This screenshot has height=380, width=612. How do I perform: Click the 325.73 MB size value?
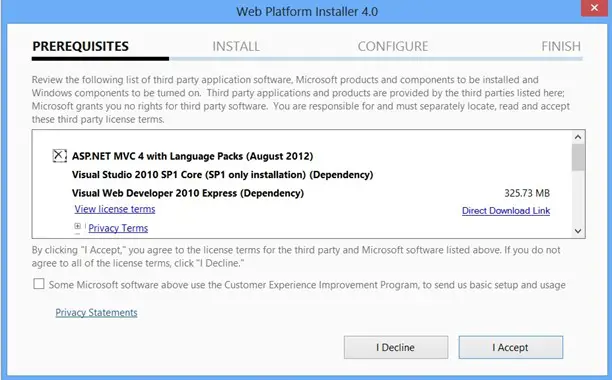(527, 193)
